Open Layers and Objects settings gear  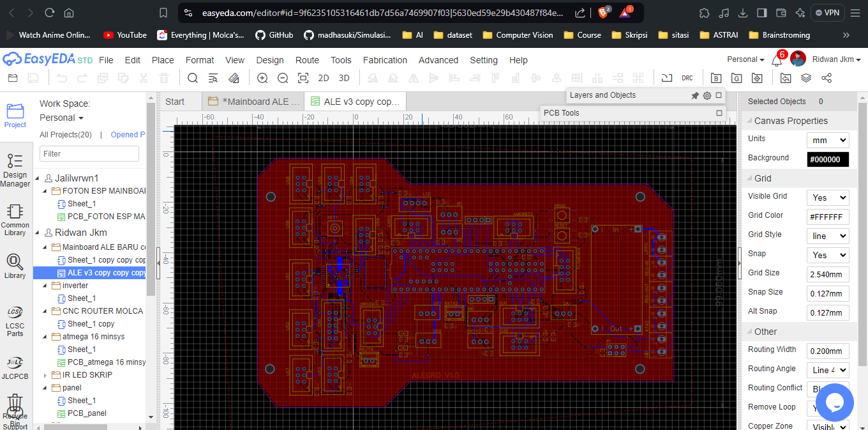(x=707, y=95)
